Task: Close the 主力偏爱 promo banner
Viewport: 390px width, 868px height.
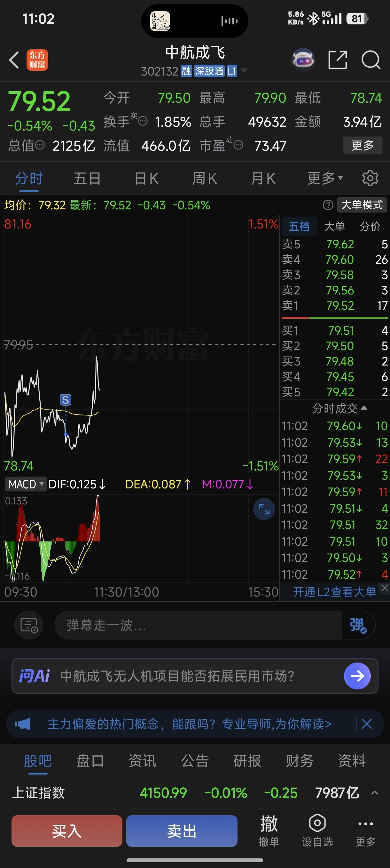Action: pyautogui.click(x=366, y=723)
